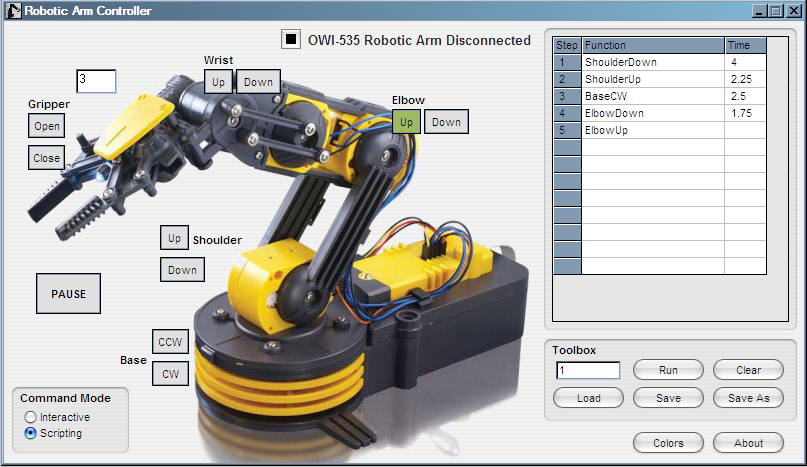The image size is (807, 467).
Task: Click the time input field above Gripper
Action: tap(96, 81)
